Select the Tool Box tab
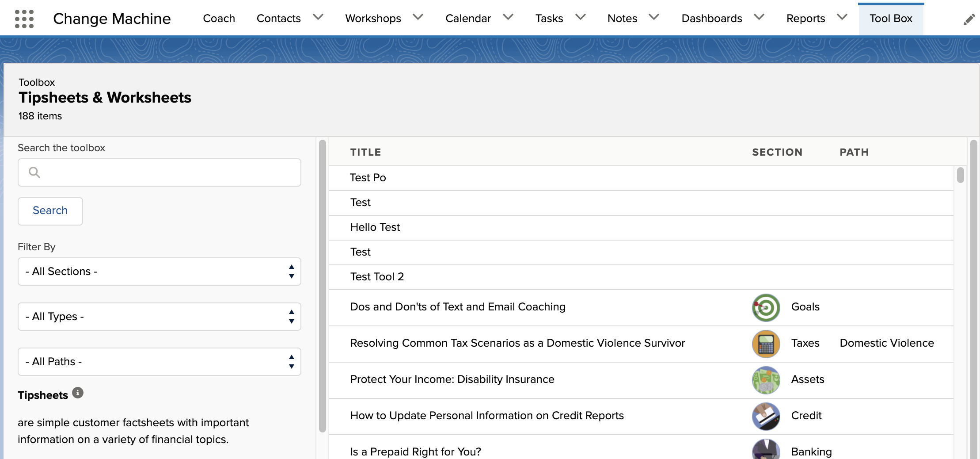980x459 pixels. 891,19
